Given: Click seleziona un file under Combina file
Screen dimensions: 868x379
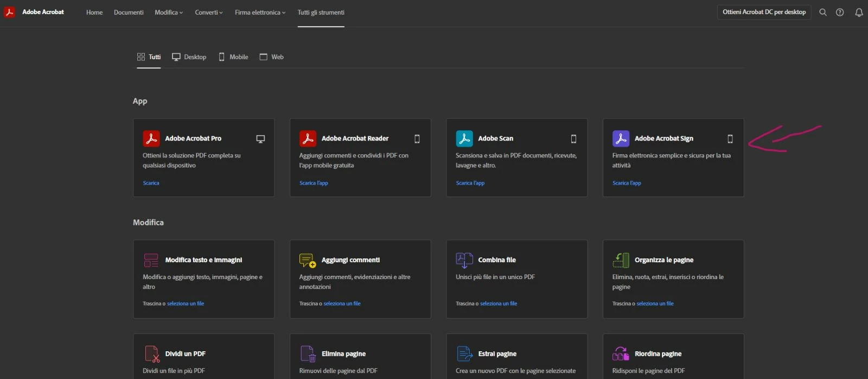Looking at the screenshot, I should [499, 304].
